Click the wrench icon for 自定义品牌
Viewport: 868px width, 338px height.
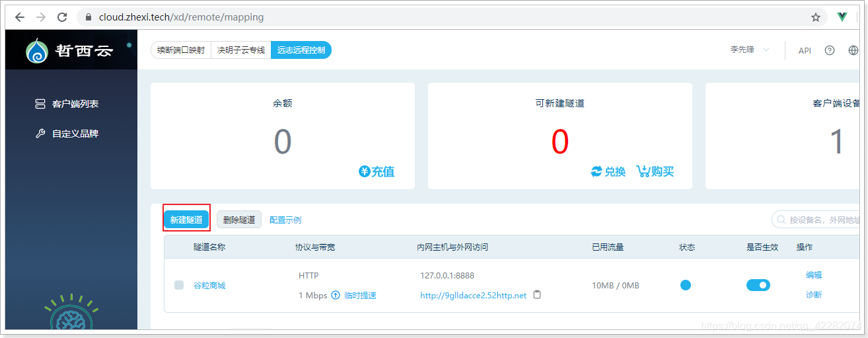pos(40,134)
